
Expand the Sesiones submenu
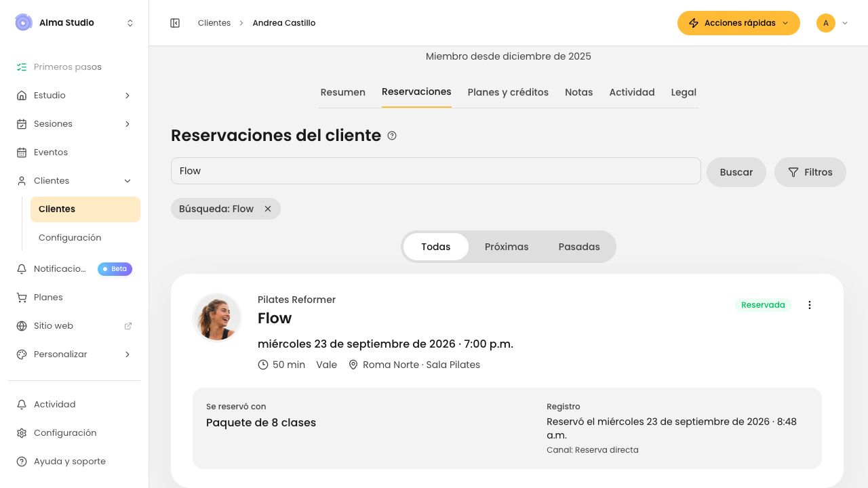point(127,124)
